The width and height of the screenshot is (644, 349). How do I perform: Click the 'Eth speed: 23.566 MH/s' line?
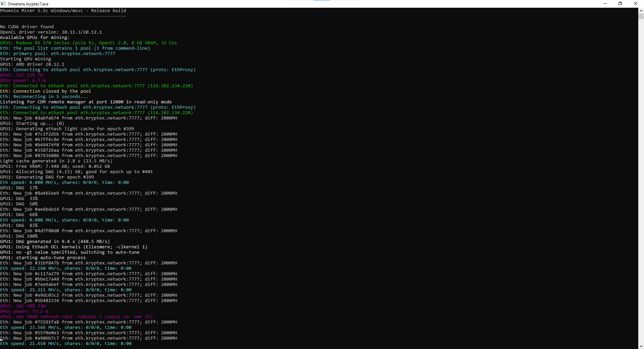coord(66,328)
